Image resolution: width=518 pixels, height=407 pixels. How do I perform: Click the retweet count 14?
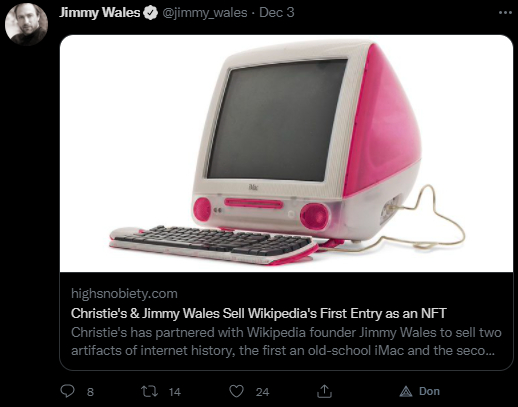point(175,392)
